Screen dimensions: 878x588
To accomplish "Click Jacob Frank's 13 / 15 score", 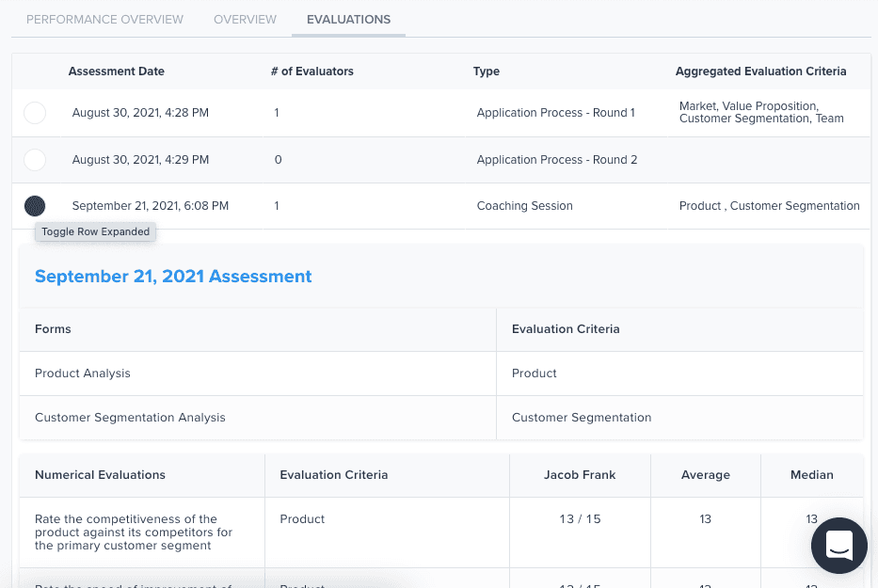I will 580,519.
